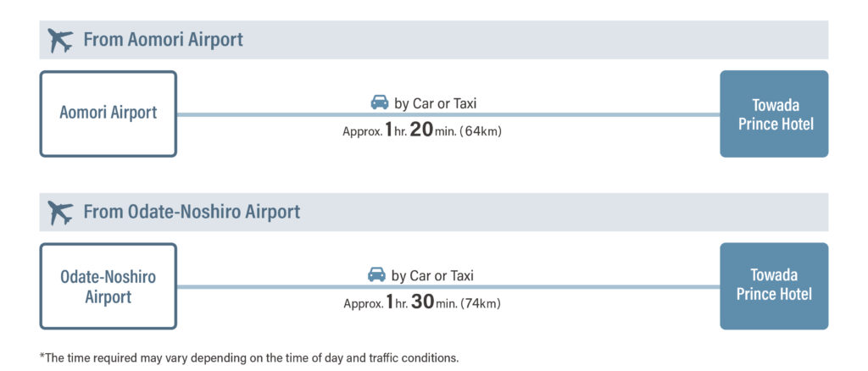
Task: Click the (74km) distance text
Action: click(480, 304)
